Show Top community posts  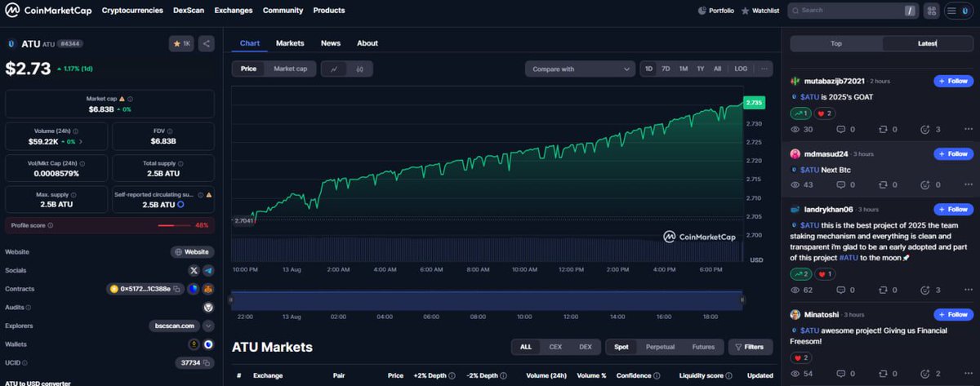click(836, 44)
